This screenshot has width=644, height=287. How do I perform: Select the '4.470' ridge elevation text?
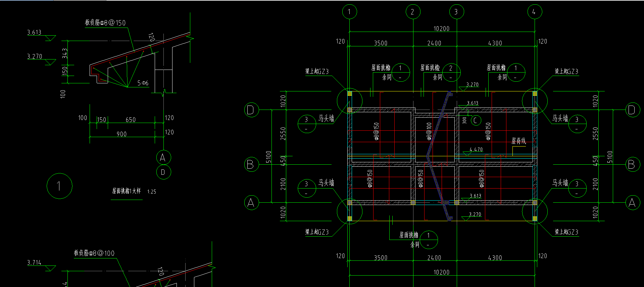476,150
